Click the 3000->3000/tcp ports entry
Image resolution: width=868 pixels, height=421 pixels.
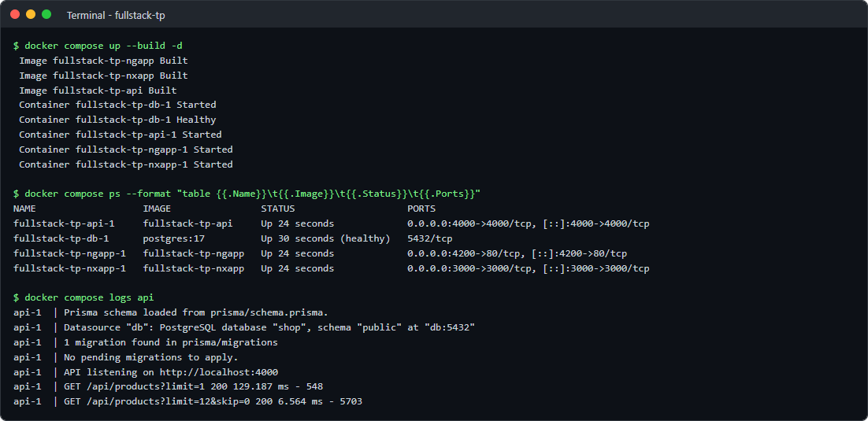[x=528, y=268]
